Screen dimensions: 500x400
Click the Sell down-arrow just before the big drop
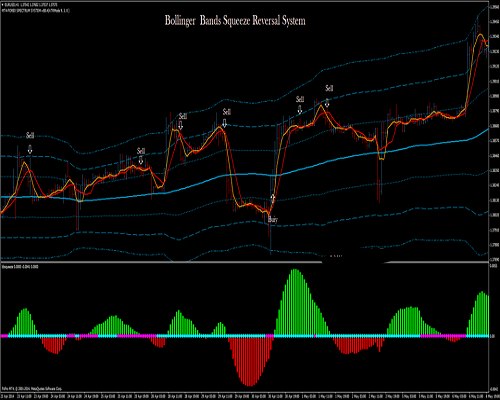pyautogui.click(x=224, y=123)
